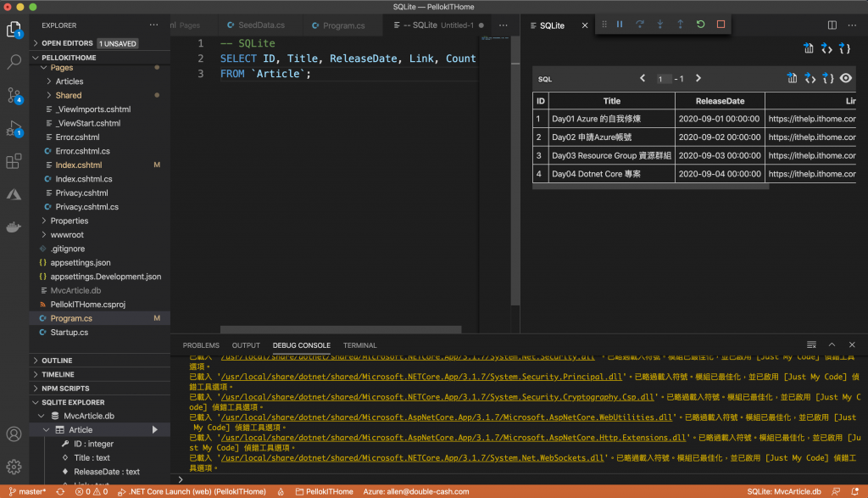Open notifications bell in status bar
This screenshot has height=498, width=868.
(x=855, y=491)
